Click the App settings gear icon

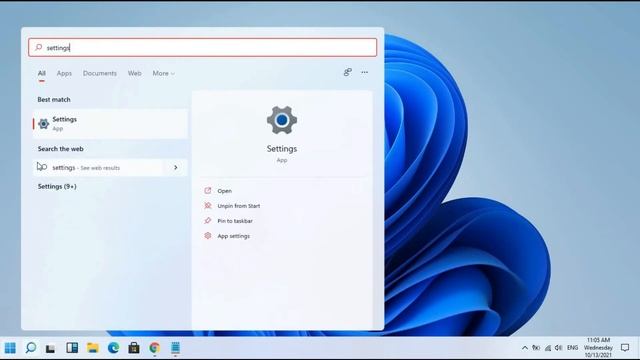208,236
